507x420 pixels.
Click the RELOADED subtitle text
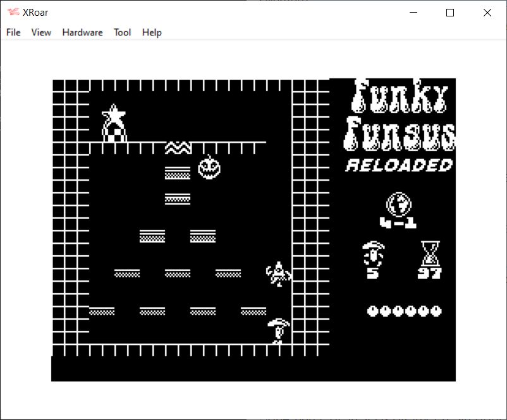[x=400, y=165]
